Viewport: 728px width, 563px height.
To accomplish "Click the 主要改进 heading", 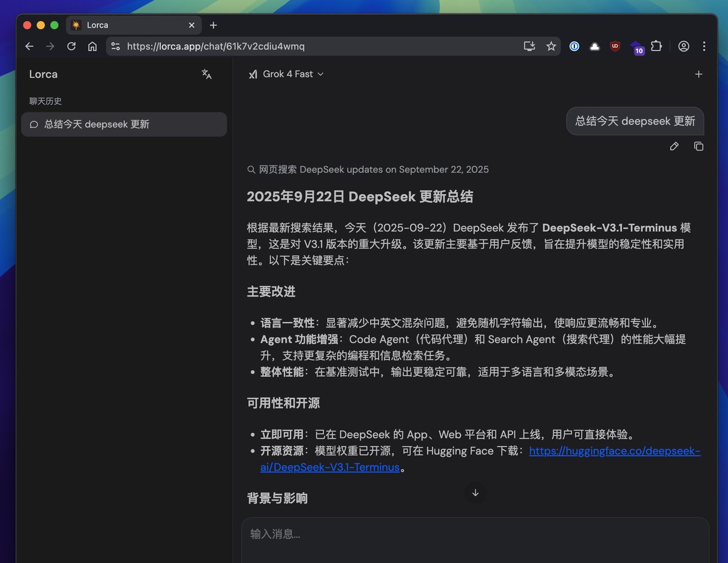I will [271, 292].
